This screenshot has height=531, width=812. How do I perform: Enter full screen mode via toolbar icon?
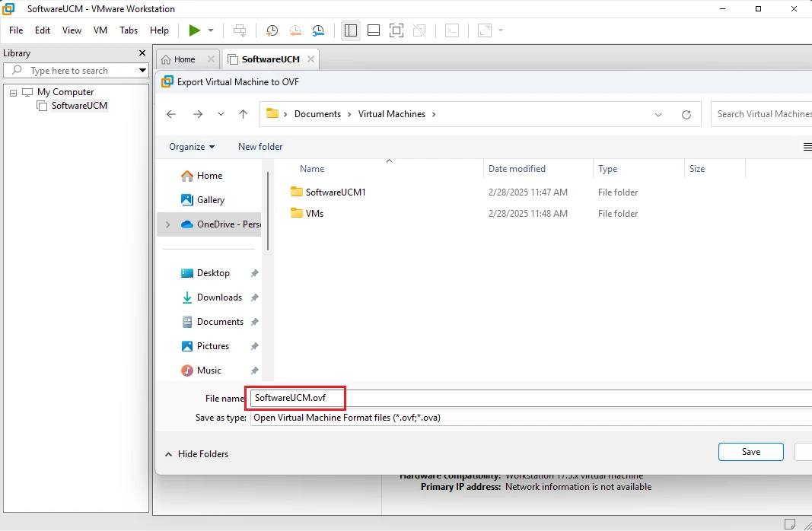396,30
